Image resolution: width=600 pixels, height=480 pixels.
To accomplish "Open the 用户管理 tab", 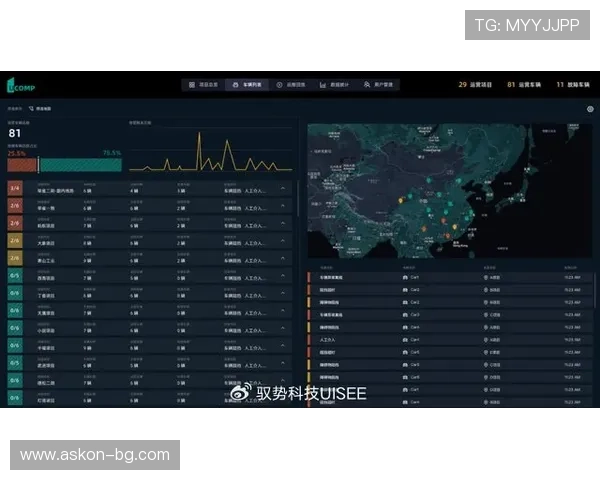I will point(381,85).
